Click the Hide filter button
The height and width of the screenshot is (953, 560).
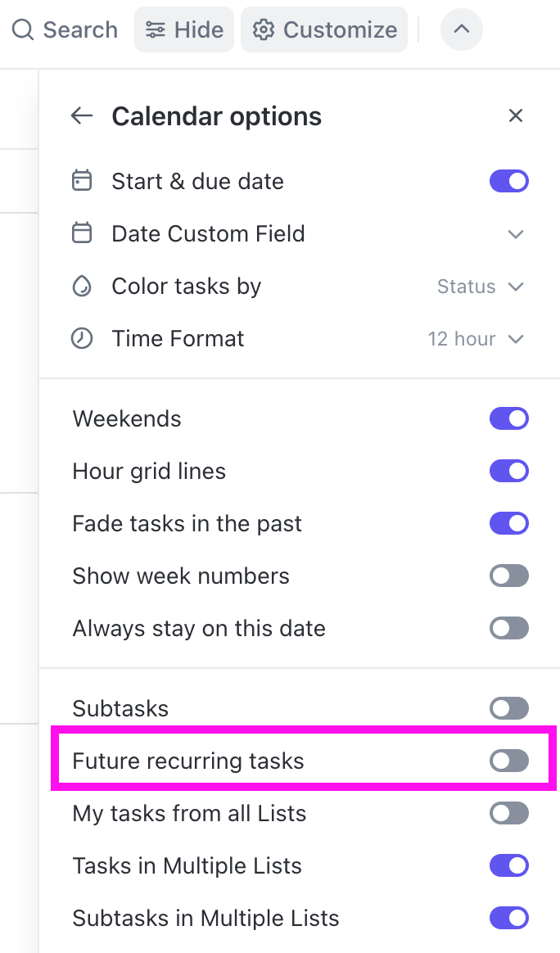click(x=184, y=29)
